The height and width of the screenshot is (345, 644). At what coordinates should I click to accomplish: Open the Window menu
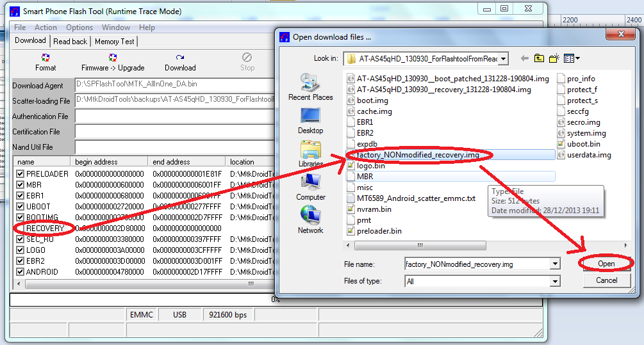(116, 28)
